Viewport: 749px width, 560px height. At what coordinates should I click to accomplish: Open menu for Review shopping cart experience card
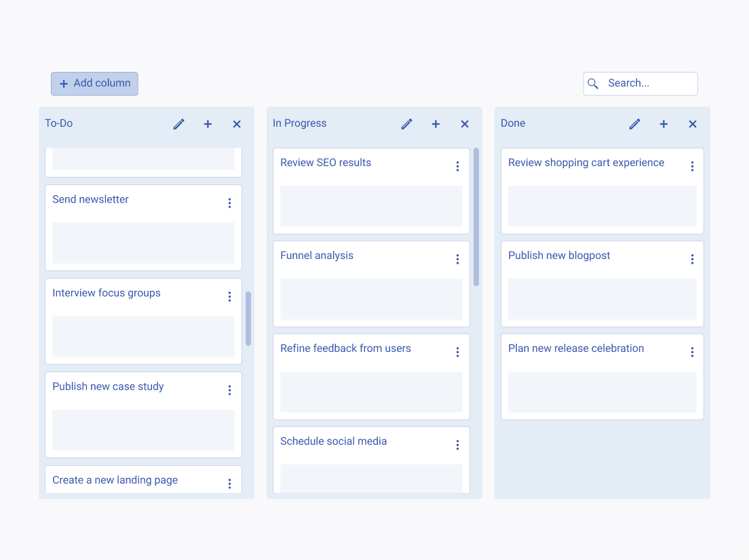tap(692, 167)
